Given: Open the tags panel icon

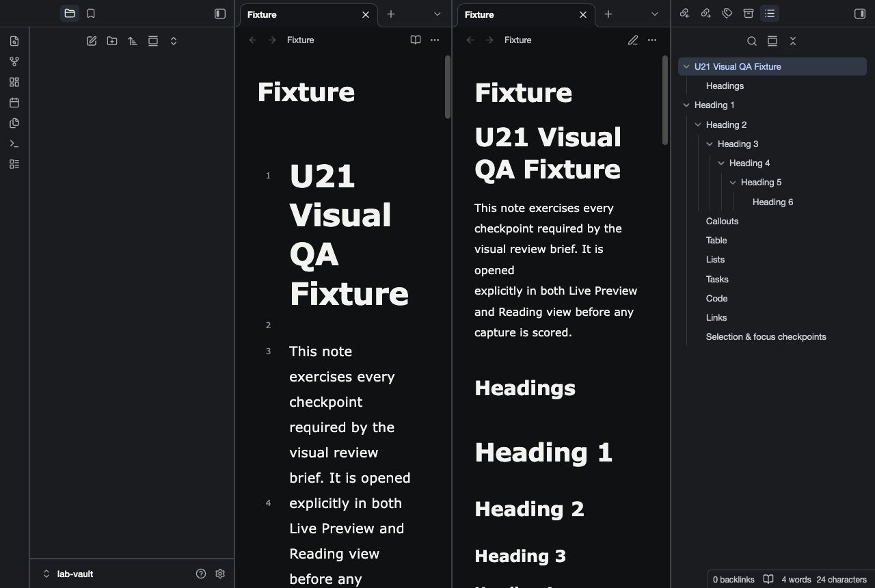Looking at the screenshot, I should tap(727, 14).
